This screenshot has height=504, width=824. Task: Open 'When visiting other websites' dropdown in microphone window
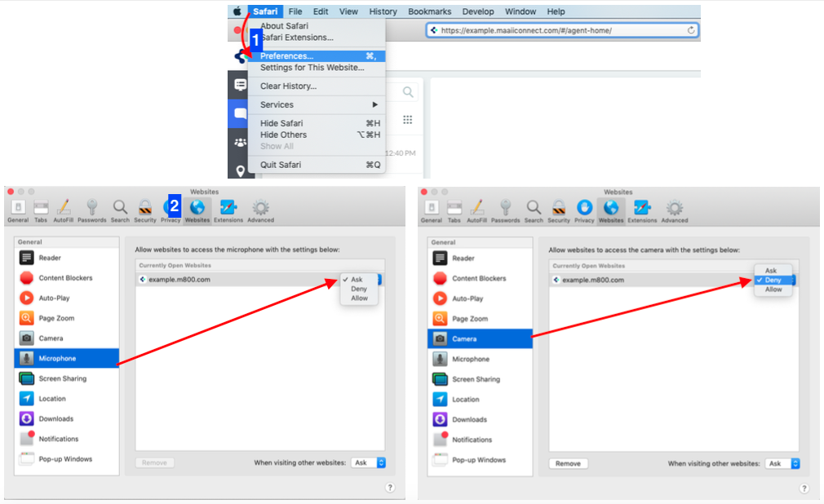pyautogui.click(x=369, y=462)
